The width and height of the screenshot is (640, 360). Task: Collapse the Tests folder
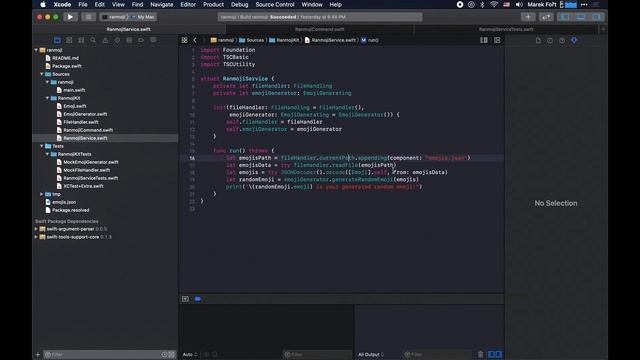[42, 146]
